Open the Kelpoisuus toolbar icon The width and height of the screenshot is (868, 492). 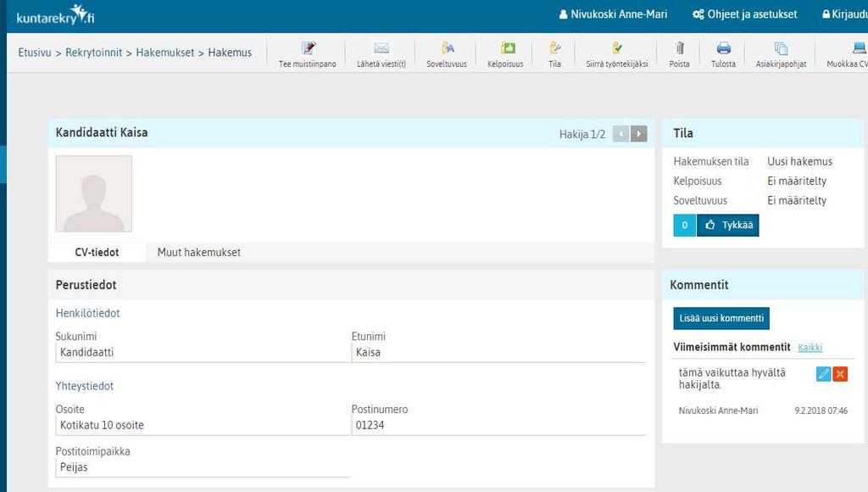(508, 48)
